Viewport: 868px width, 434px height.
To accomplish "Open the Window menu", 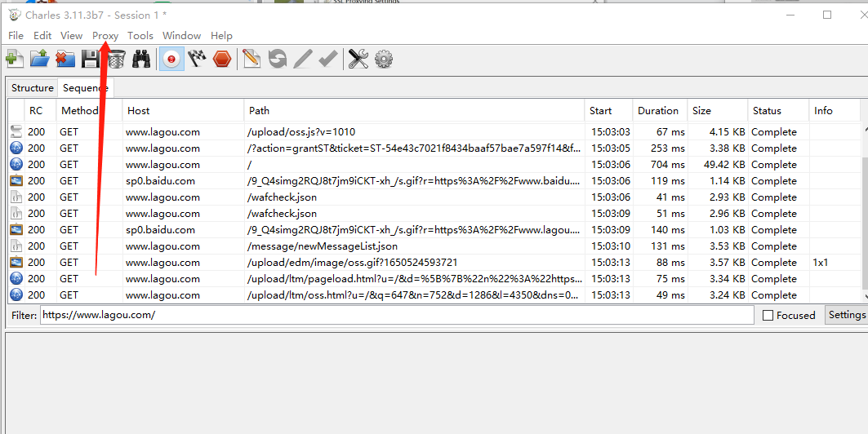I will coord(181,35).
